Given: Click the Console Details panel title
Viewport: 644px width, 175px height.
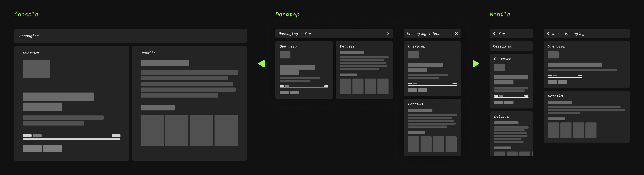Looking at the screenshot, I should click(x=148, y=53).
